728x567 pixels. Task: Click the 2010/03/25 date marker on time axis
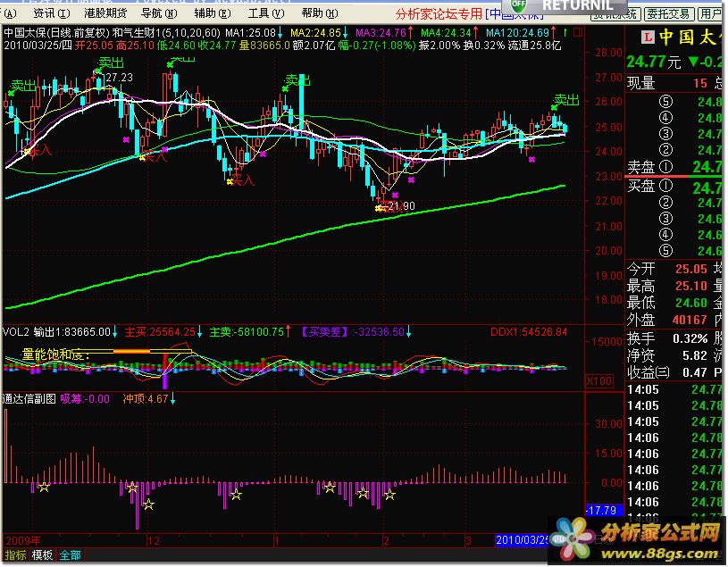(523, 540)
